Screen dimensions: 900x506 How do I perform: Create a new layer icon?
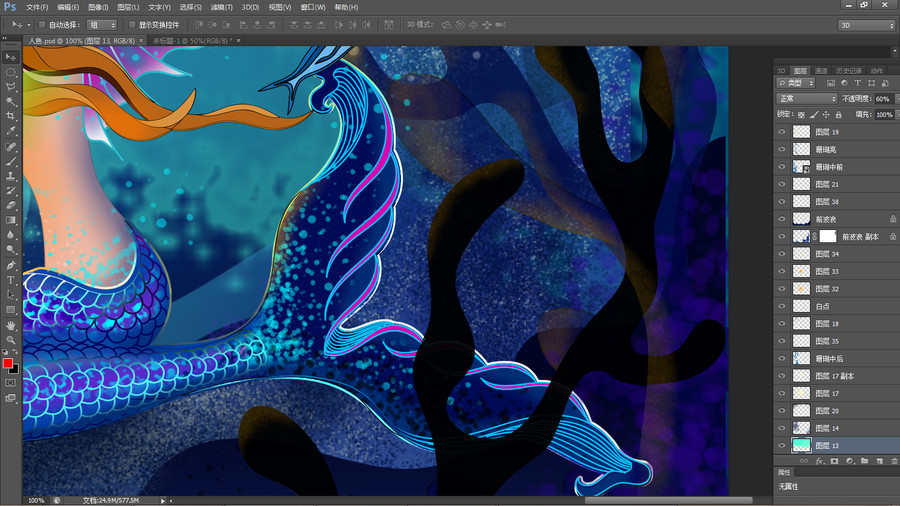click(879, 461)
